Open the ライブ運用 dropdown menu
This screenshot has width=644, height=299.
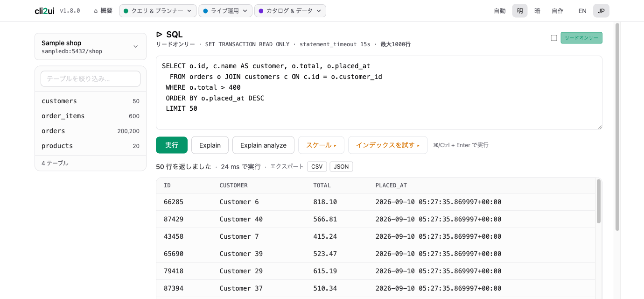(x=225, y=11)
